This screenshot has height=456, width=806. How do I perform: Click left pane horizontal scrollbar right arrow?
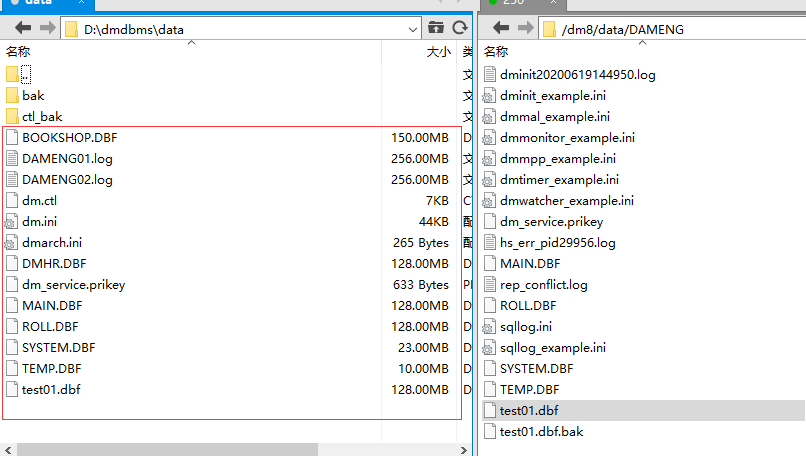click(x=464, y=450)
